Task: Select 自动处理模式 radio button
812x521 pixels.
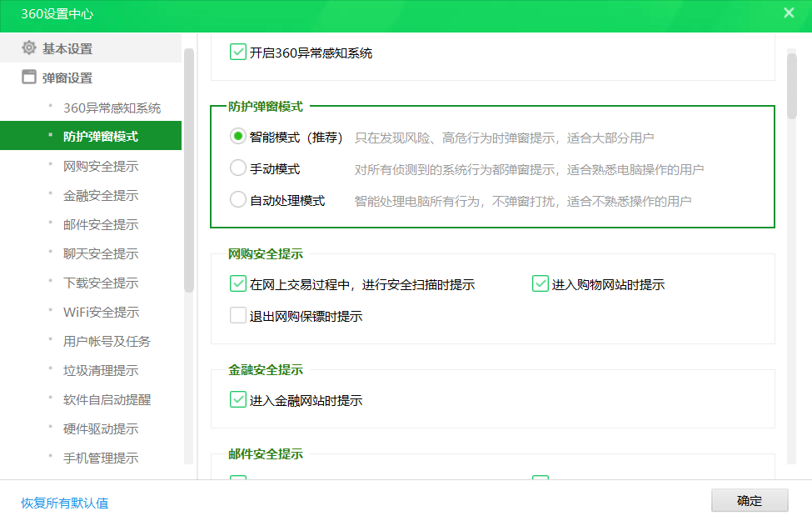Action: coord(237,199)
